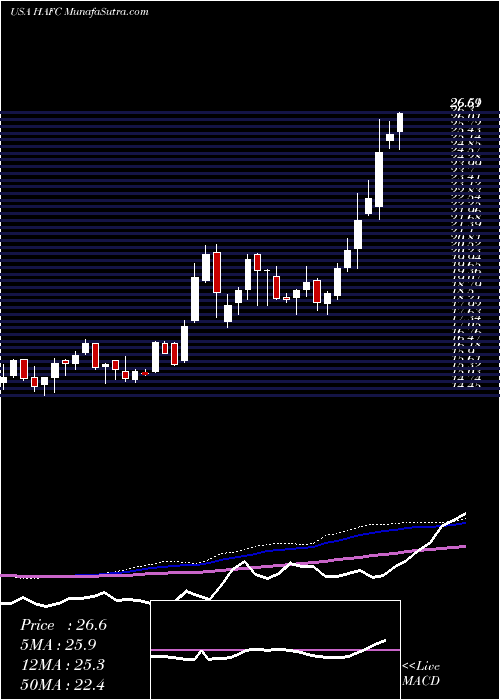This screenshot has height=700, width=500.
Task: Click the 50MA : 22.4 value
Action: (x=62, y=684)
